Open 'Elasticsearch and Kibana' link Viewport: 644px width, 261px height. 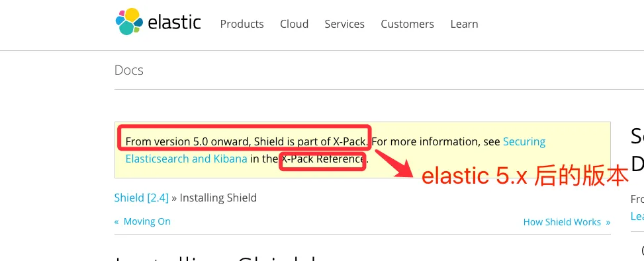[187, 159]
